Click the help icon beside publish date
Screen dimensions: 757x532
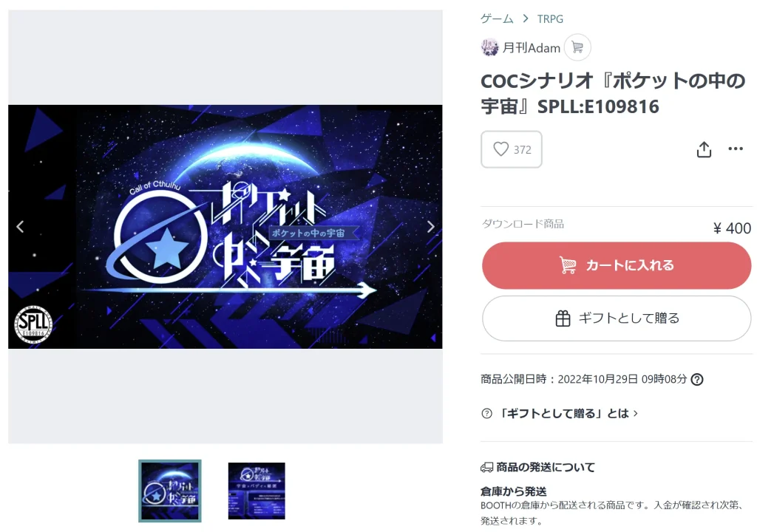pos(696,380)
